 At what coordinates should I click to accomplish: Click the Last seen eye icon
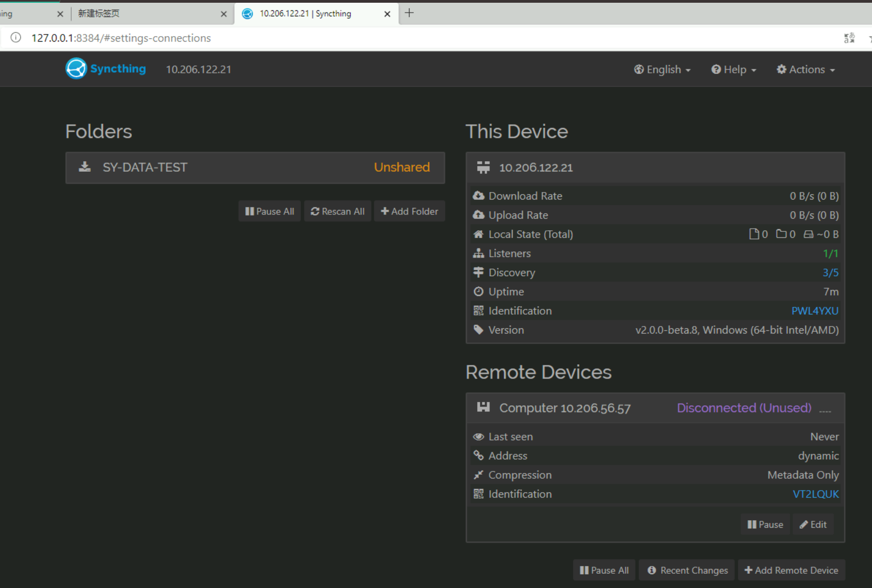(478, 436)
